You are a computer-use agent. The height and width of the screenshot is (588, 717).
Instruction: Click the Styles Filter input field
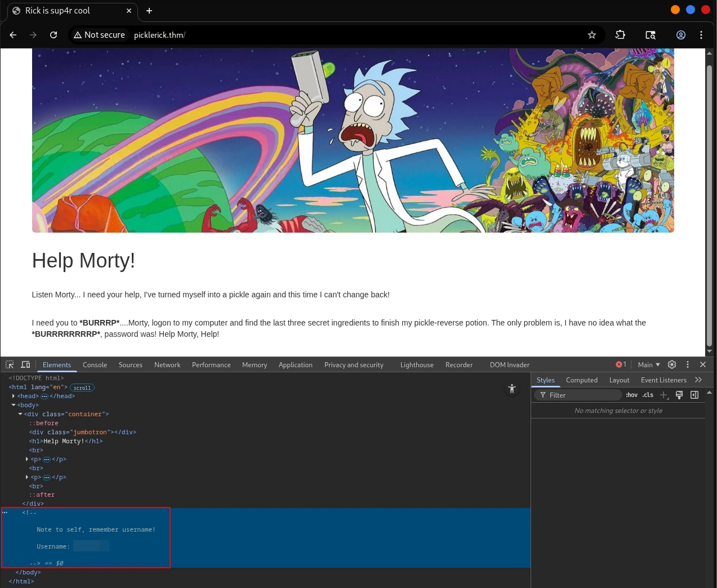(x=578, y=395)
